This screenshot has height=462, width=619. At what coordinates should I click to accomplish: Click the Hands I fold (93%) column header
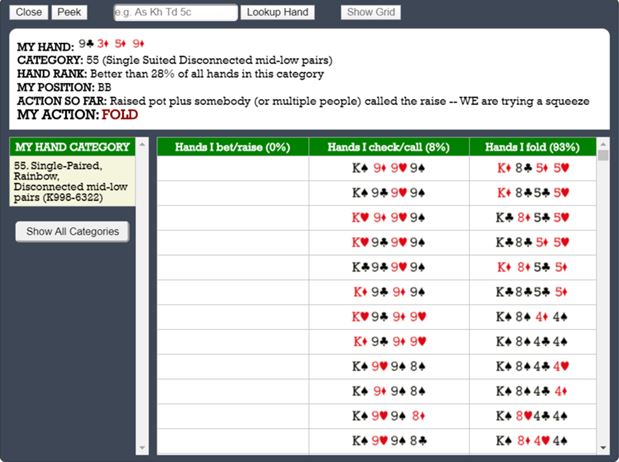(533, 147)
